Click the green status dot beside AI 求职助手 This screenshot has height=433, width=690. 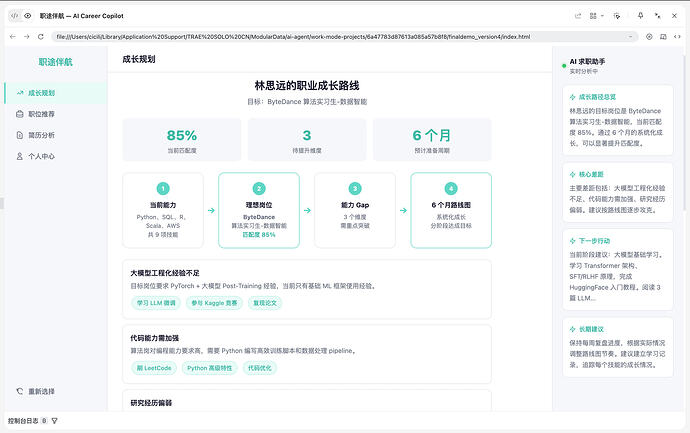pyautogui.click(x=564, y=66)
